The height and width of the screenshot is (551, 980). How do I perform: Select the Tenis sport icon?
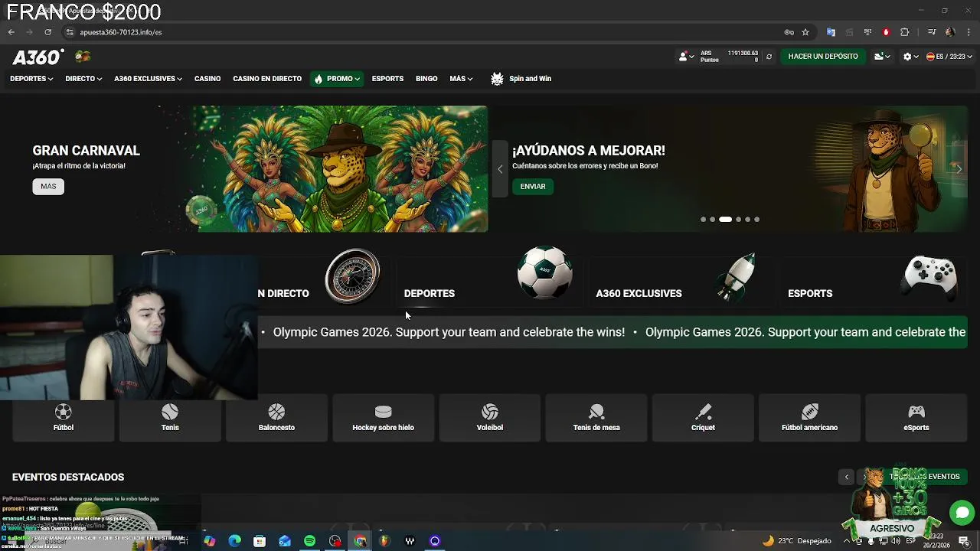(x=170, y=418)
